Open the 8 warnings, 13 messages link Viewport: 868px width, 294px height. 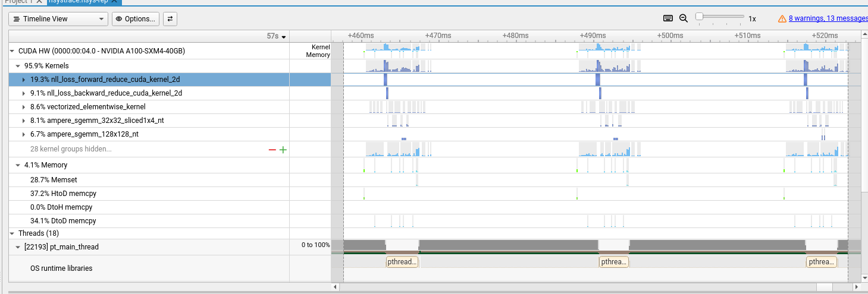click(828, 19)
